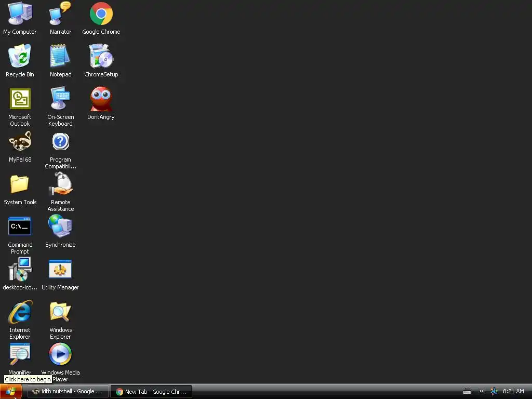This screenshot has height=399, width=532.
Task: Open the Start menu button
Action: pos(11,392)
